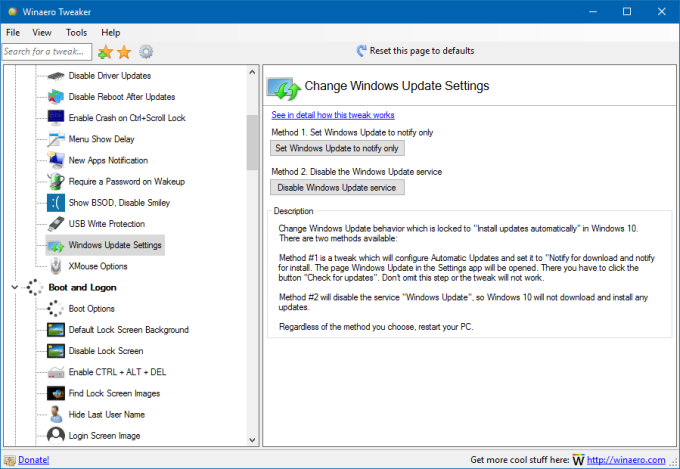Image resolution: width=680 pixels, height=469 pixels.
Task: Click the Default Lock Screen Background icon
Action: click(x=56, y=330)
